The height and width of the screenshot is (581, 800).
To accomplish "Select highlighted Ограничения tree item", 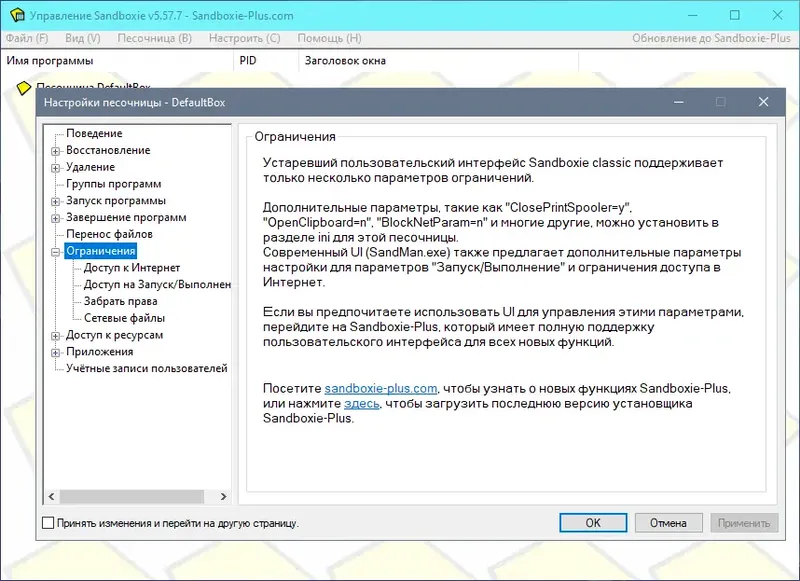I will click(101, 251).
